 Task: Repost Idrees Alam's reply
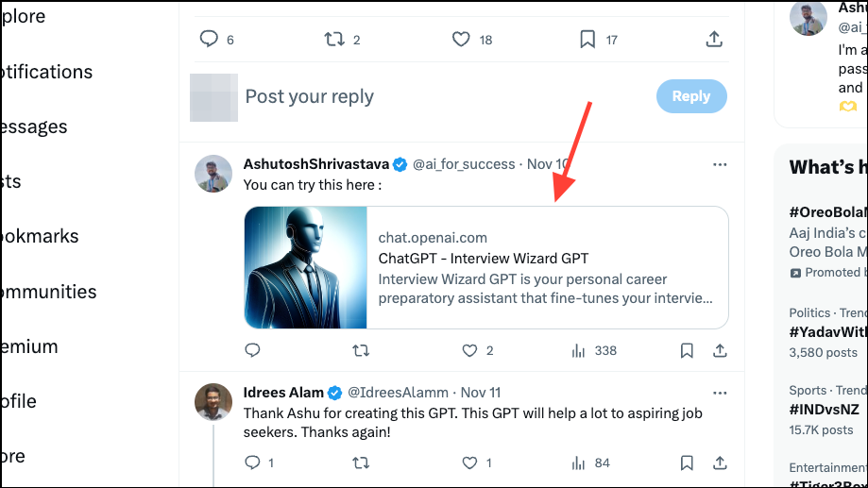click(x=361, y=463)
